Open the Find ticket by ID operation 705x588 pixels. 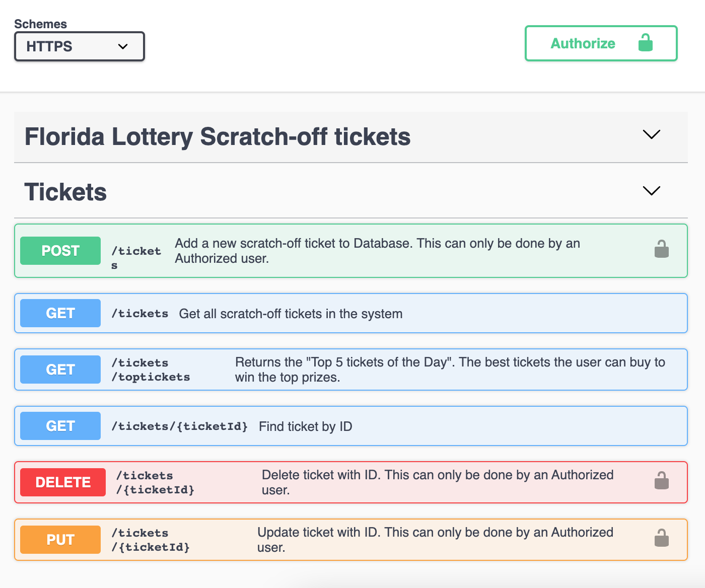[x=352, y=425]
